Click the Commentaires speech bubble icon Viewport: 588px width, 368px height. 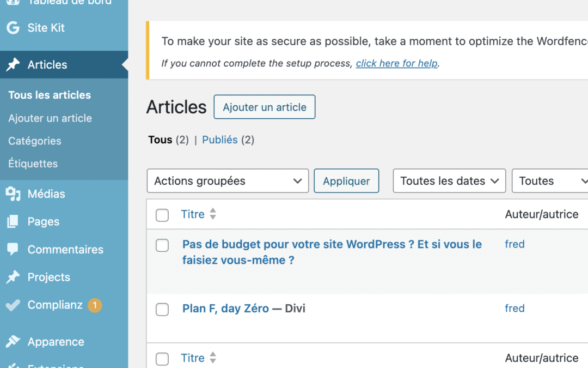pyautogui.click(x=13, y=249)
